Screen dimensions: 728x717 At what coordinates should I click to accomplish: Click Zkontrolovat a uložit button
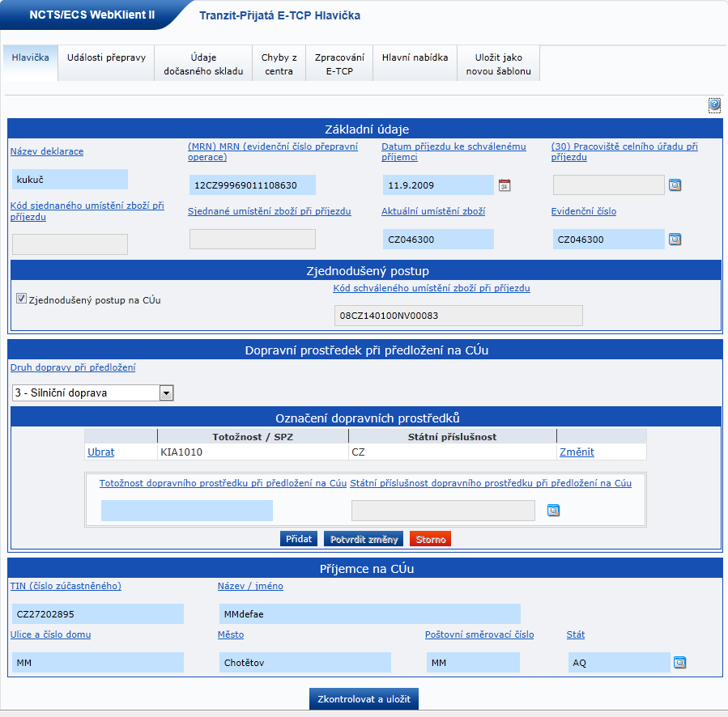point(364,699)
